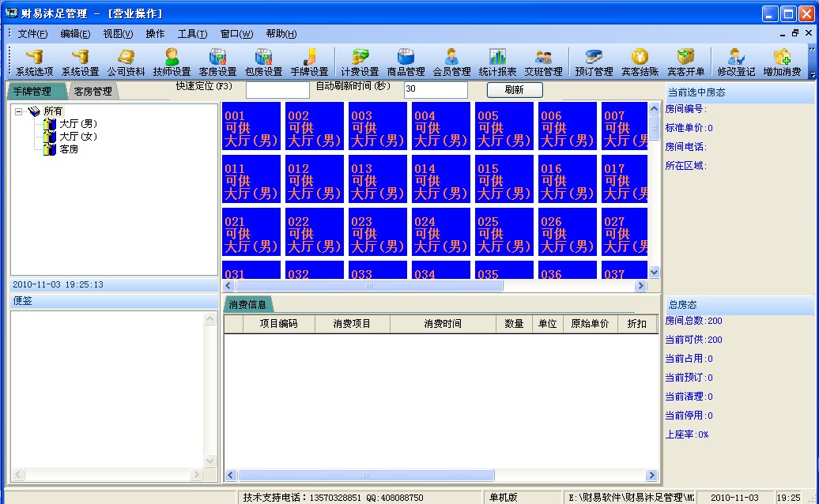Click the 快速定位 input field
Viewport: 819px width, 504px height.
[277, 90]
